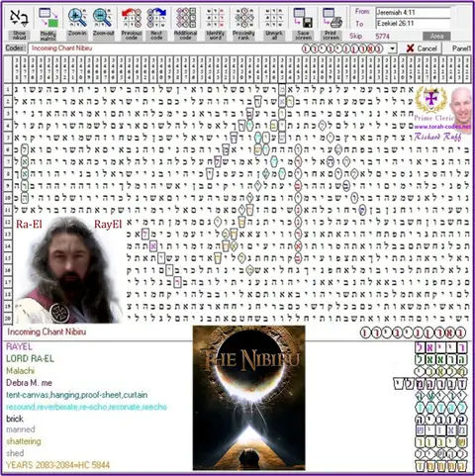The image size is (475, 476).
Task: Click the Hebrew letters beside the RAYEL entry
Action: coord(441,348)
